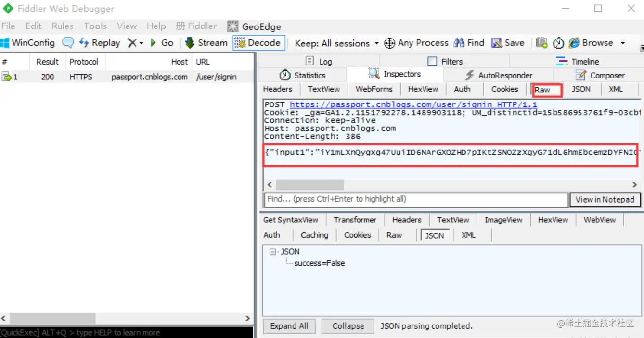
Task: Select the Inspectors tab
Action: pyautogui.click(x=395, y=74)
